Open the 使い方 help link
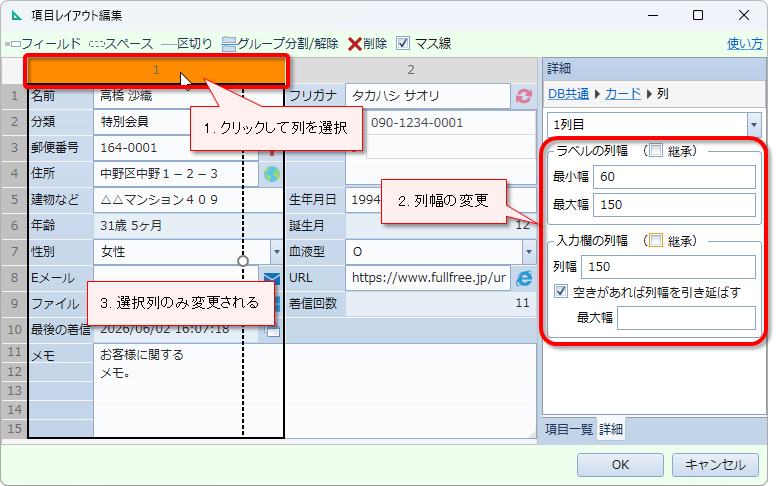 pos(744,44)
